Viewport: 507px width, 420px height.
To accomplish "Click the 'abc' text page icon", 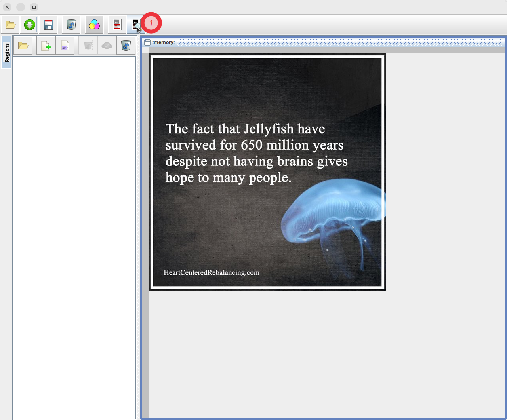I will click(x=65, y=46).
